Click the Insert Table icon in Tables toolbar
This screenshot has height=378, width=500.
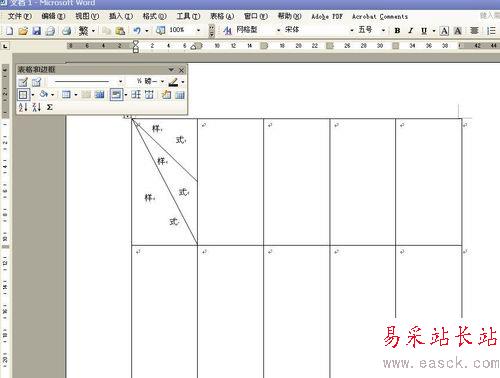point(66,95)
